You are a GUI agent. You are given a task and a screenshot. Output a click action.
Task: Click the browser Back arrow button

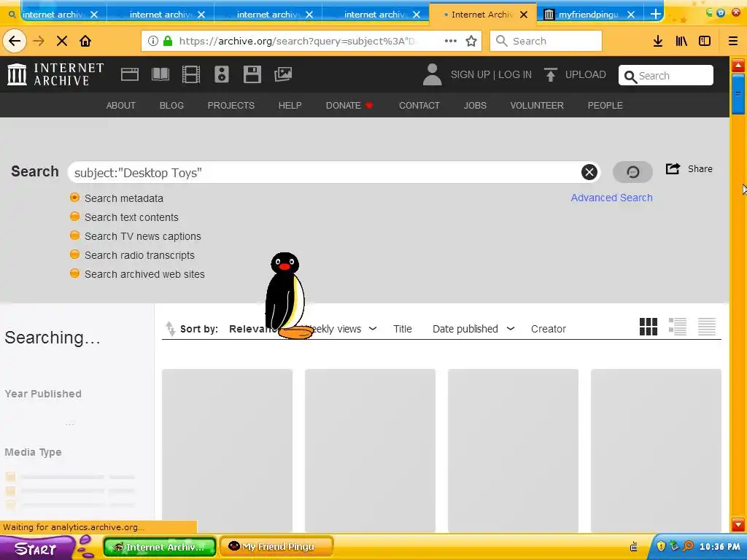tap(15, 41)
